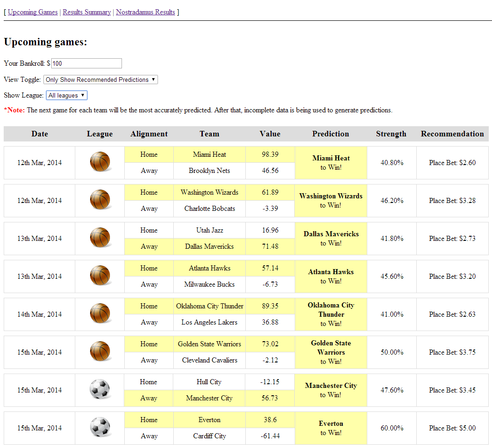Click the Prediction column header
This screenshot has height=448, width=492.
click(x=331, y=134)
